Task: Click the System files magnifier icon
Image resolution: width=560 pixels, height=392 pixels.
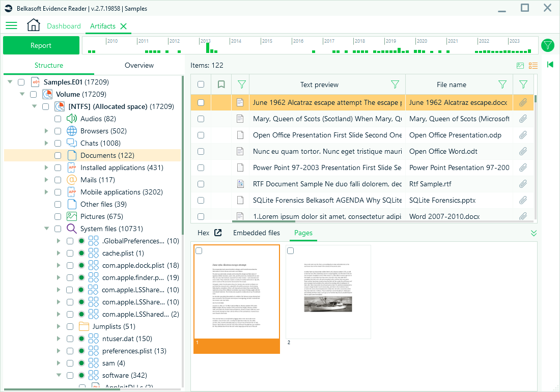Action: [72, 229]
